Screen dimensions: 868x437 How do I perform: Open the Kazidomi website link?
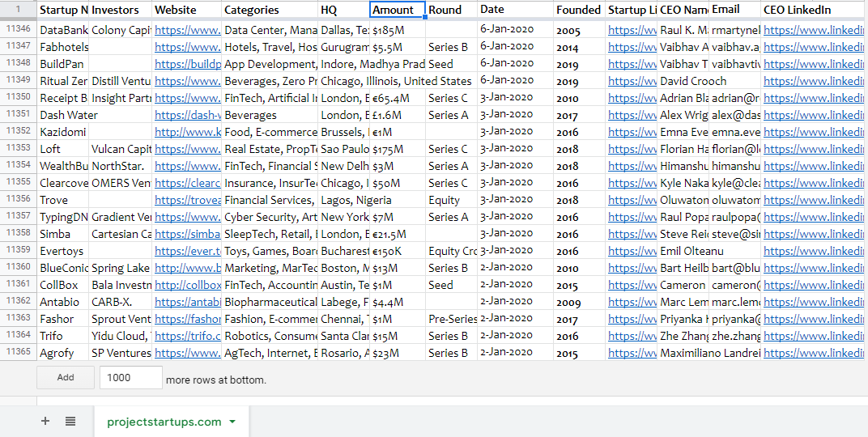tap(188, 133)
